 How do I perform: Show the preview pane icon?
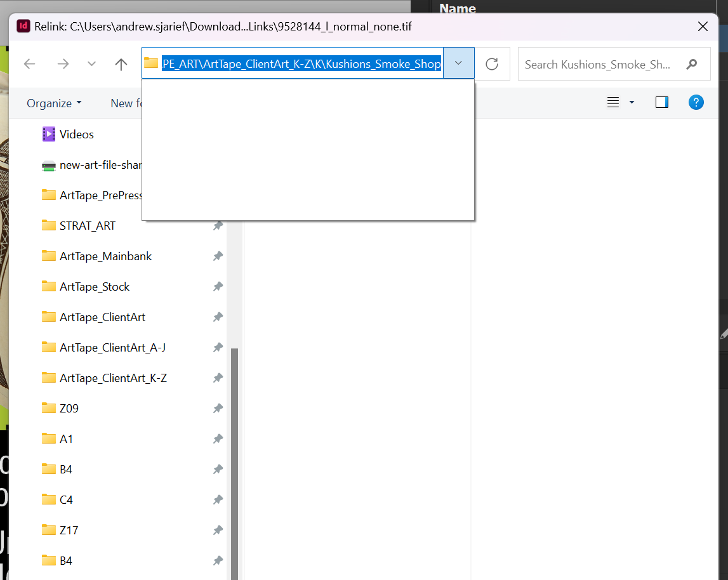[x=662, y=102]
